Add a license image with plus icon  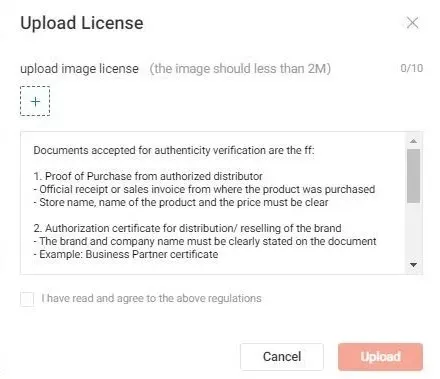(x=35, y=101)
